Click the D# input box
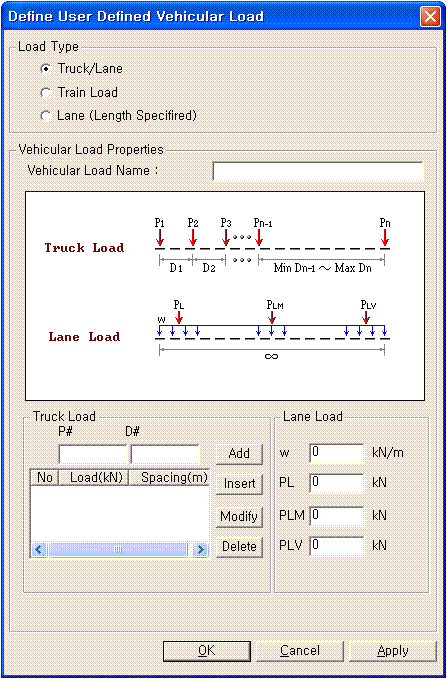Image resolution: width=447 pixels, height=679 pixels. 165,455
